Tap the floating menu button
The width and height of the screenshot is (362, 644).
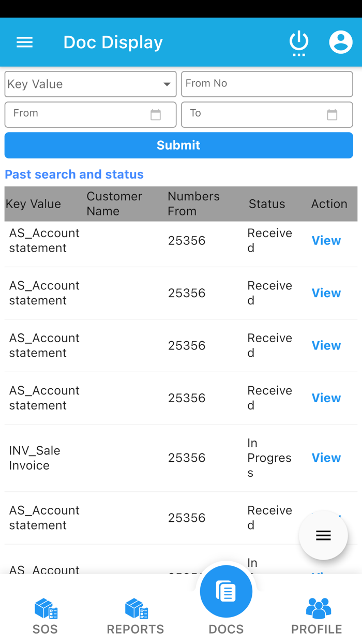[323, 535]
